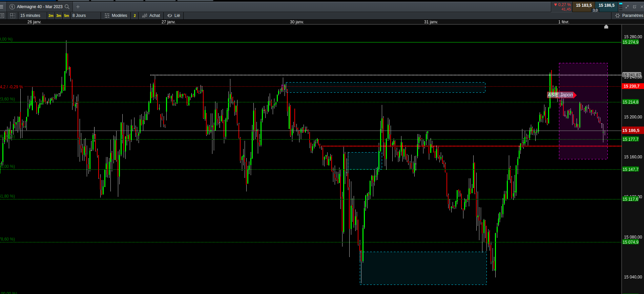The height and width of the screenshot is (294, 644).
Task: Click the 30 janv. date on time axis
Action: click(x=297, y=22)
